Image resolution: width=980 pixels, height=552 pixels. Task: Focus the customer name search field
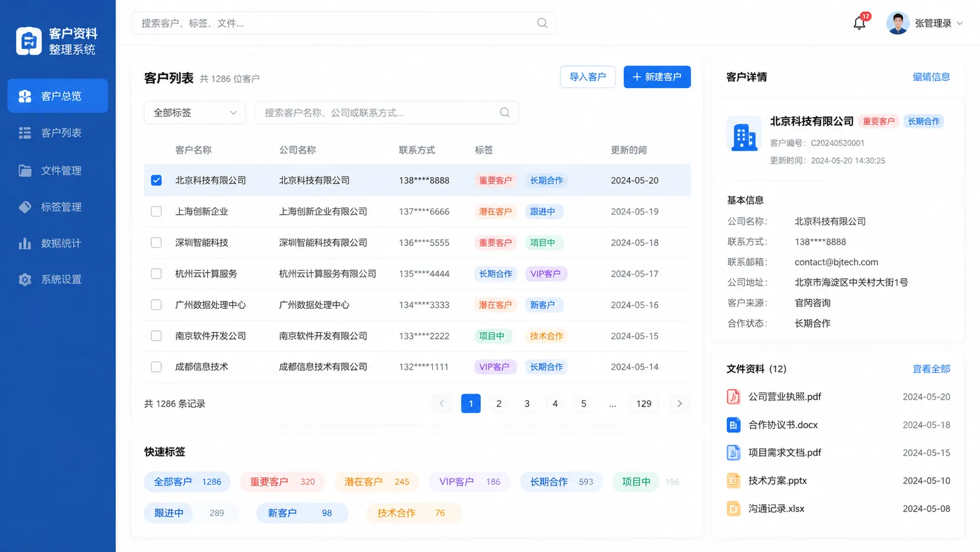click(387, 113)
